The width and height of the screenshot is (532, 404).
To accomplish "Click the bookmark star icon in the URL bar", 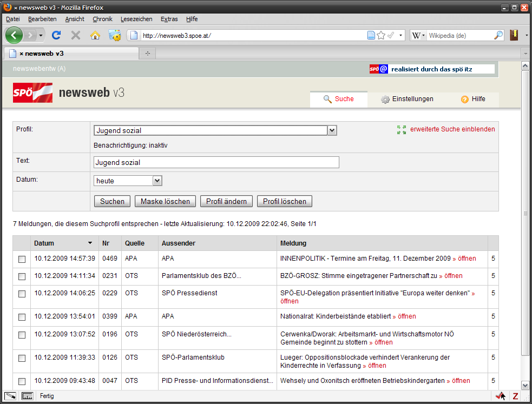I will point(381,35).
